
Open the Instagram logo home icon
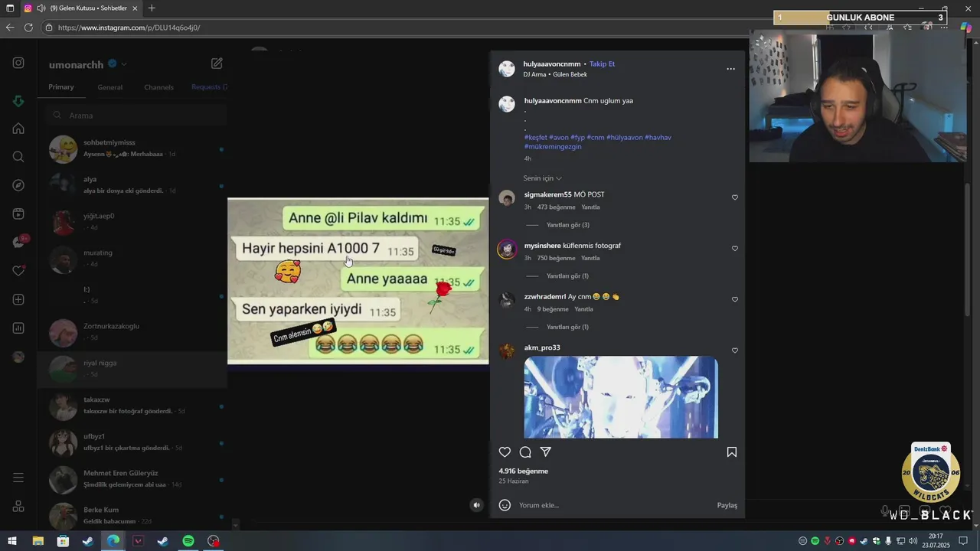pos(18,64)
